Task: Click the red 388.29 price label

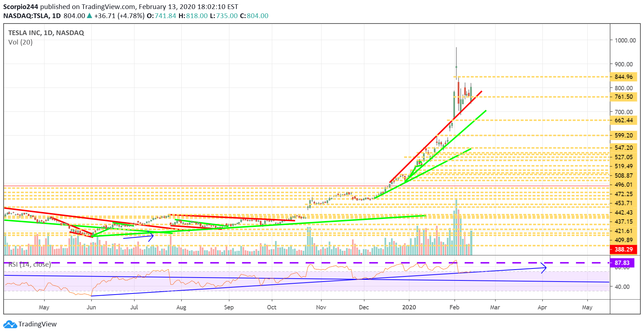Action: 623,249
